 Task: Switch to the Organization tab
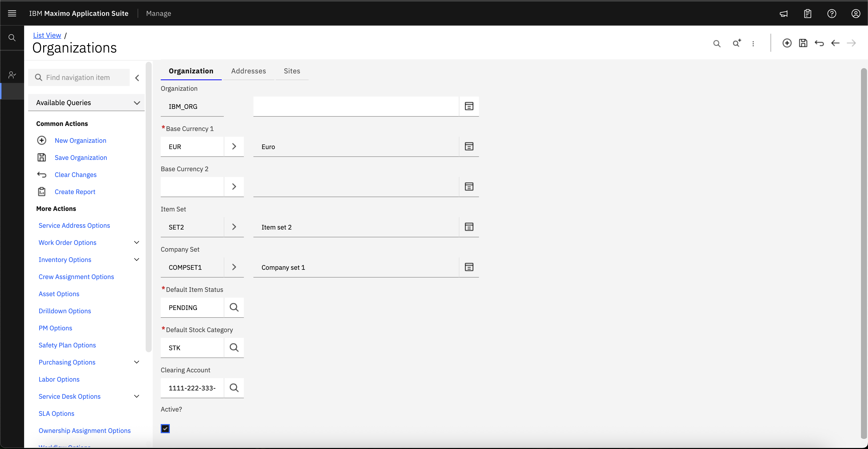click(x=191, y=71)
